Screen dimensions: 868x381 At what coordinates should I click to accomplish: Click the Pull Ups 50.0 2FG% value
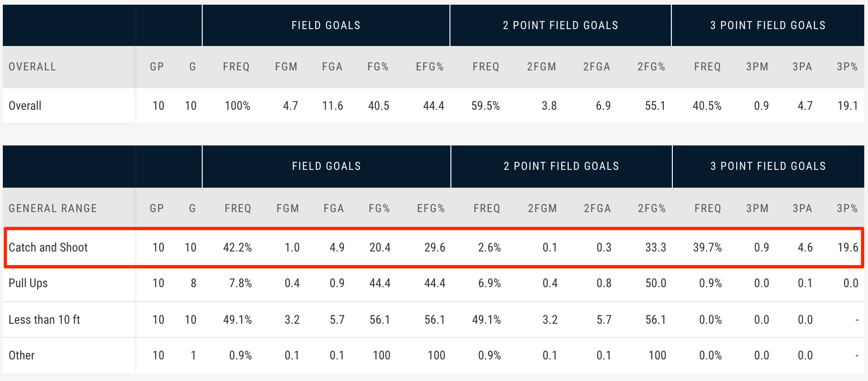(655, 283)
